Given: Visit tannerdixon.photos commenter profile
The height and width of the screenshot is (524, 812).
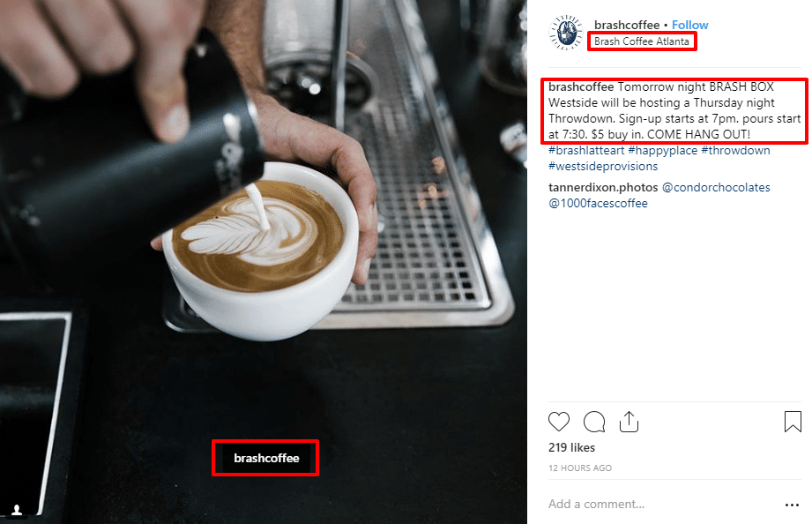Looking at the screenshot, I should point(603,188).
